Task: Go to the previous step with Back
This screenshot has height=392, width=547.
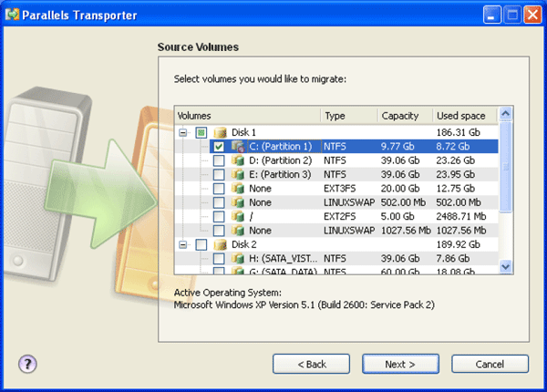Action: [311, 364]
